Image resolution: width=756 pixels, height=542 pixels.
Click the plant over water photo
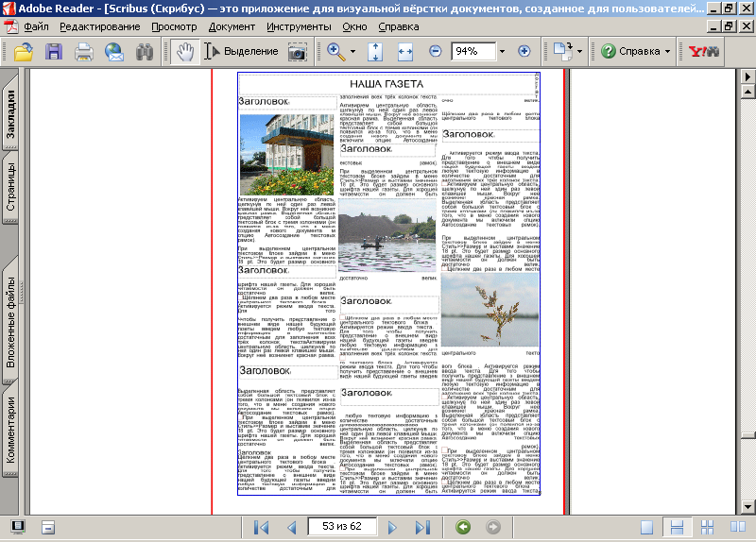tap(490, 310)
